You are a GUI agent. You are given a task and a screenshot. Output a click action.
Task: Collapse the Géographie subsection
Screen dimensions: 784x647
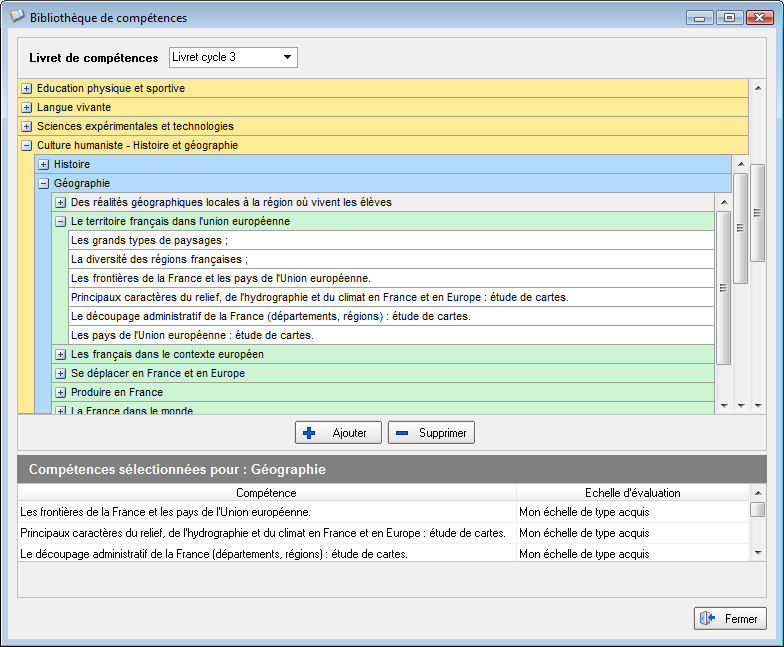pos(44,184)
